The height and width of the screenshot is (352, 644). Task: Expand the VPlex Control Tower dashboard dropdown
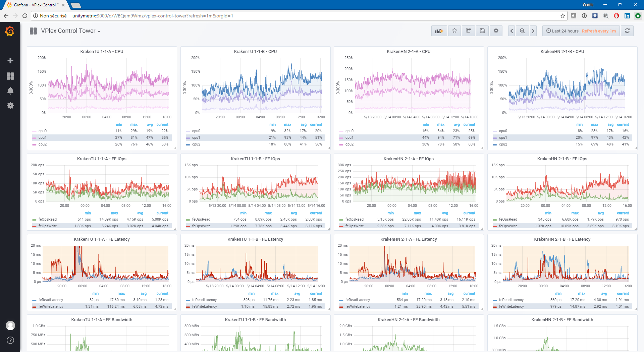click(x=70, y=31)
